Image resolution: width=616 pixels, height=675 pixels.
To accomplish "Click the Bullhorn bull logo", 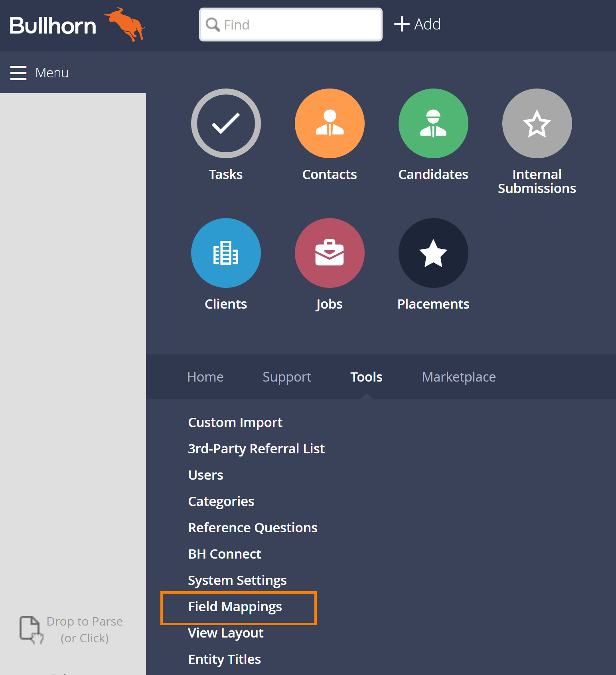I will [125, 24].
